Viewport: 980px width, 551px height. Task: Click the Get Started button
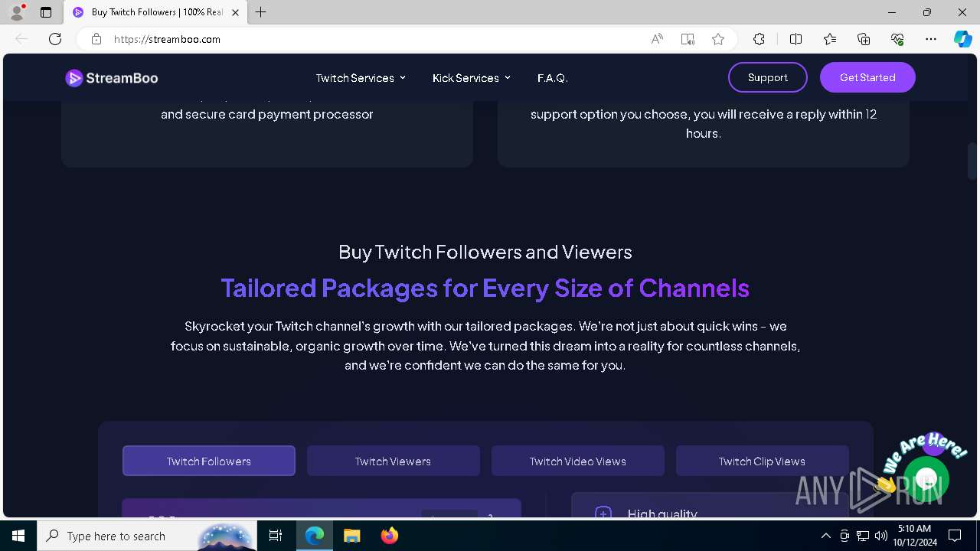[867, 77]
